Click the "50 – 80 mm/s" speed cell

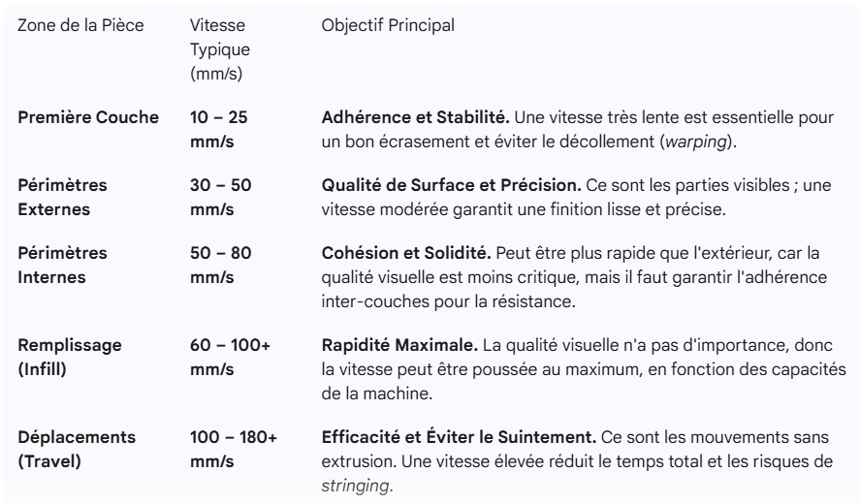coord(219,266)
